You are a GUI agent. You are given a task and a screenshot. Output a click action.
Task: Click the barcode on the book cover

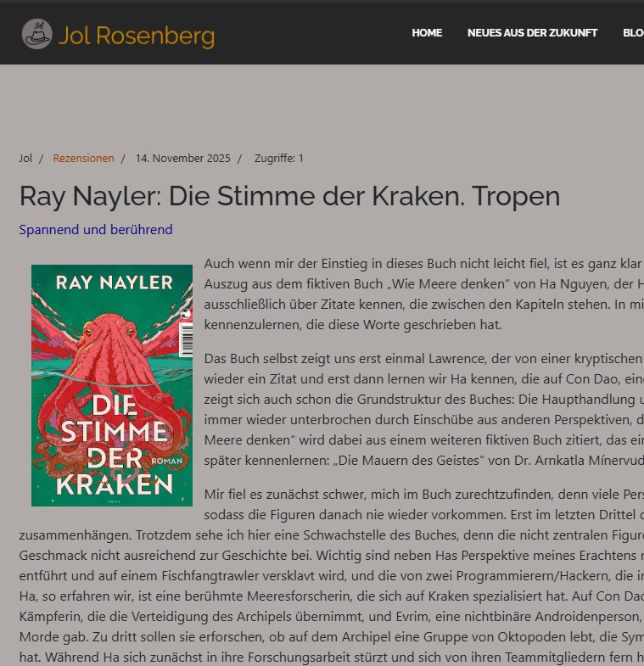186,339
